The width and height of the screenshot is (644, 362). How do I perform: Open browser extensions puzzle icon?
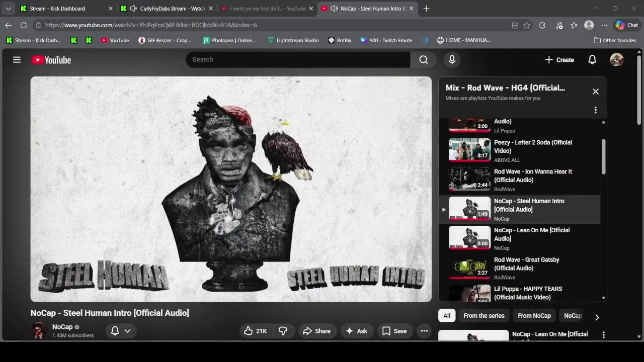542,25
